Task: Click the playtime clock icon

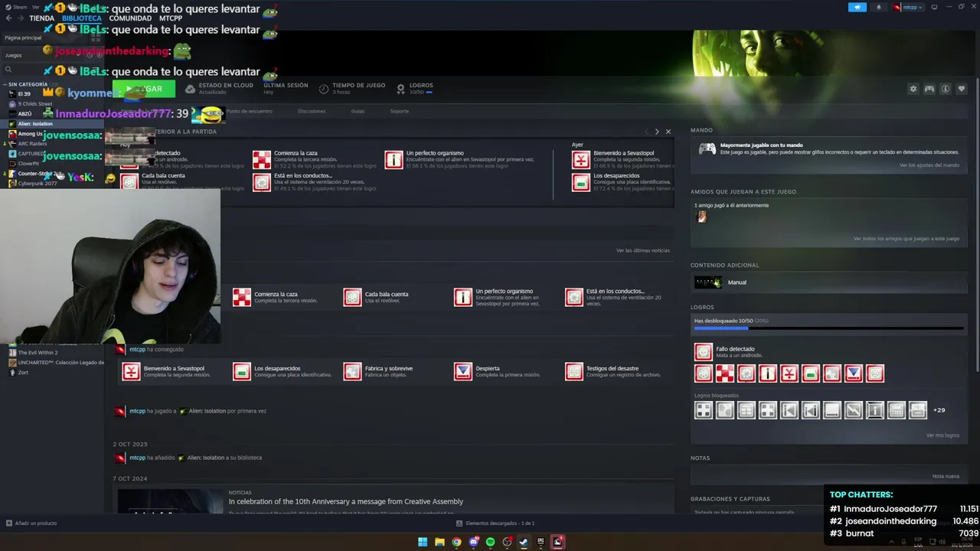Action: [x=324, y=89]
